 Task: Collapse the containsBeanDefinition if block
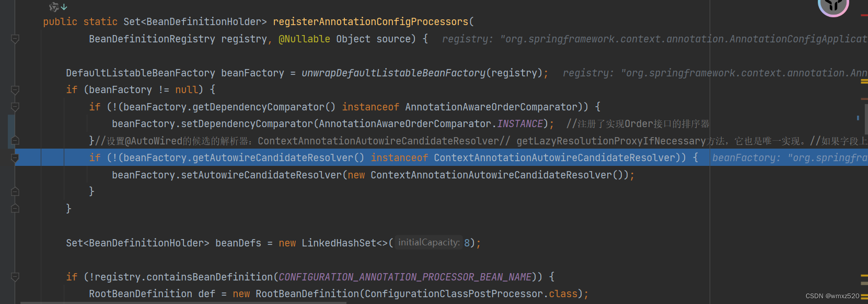pos(15,277)
